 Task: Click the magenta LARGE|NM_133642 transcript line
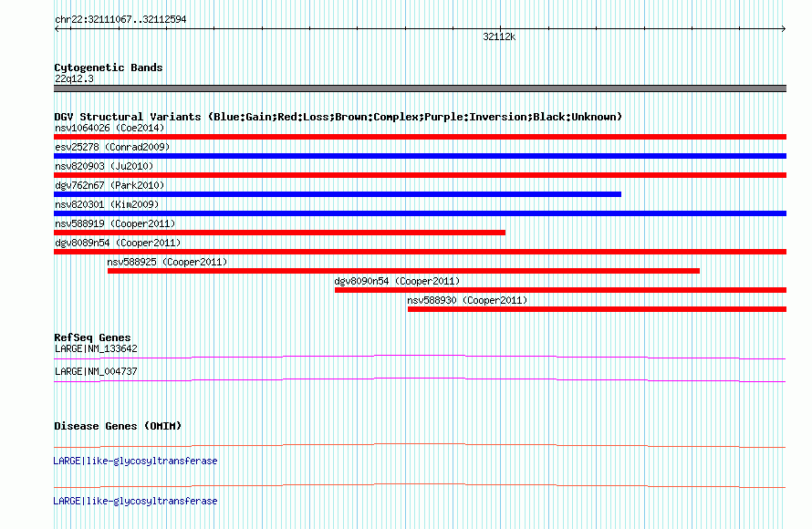tap(420, 357)
